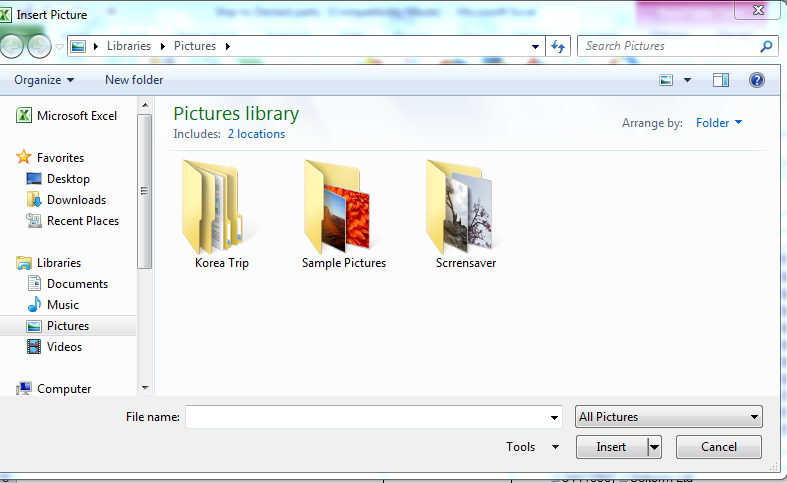Click the Help question mark icon
Image resolution: width=787 pixels, height=483 pixels.
757,80
